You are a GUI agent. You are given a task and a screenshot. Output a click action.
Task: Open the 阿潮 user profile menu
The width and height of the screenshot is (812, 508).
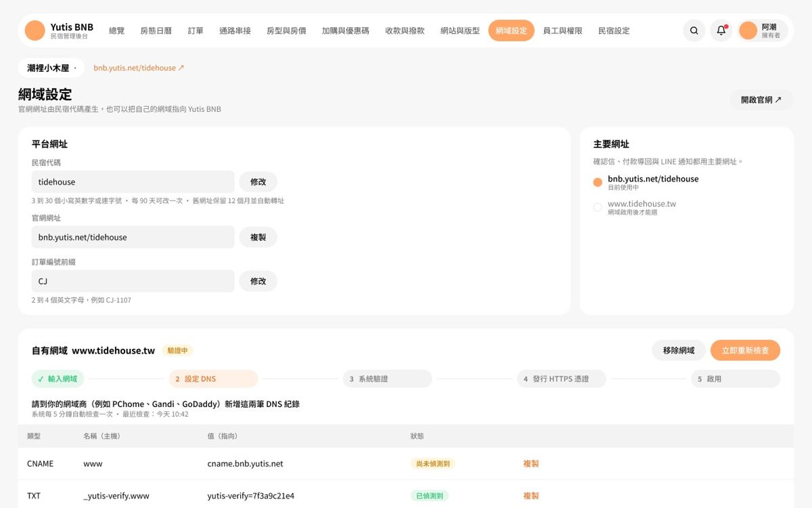[763, 30]
